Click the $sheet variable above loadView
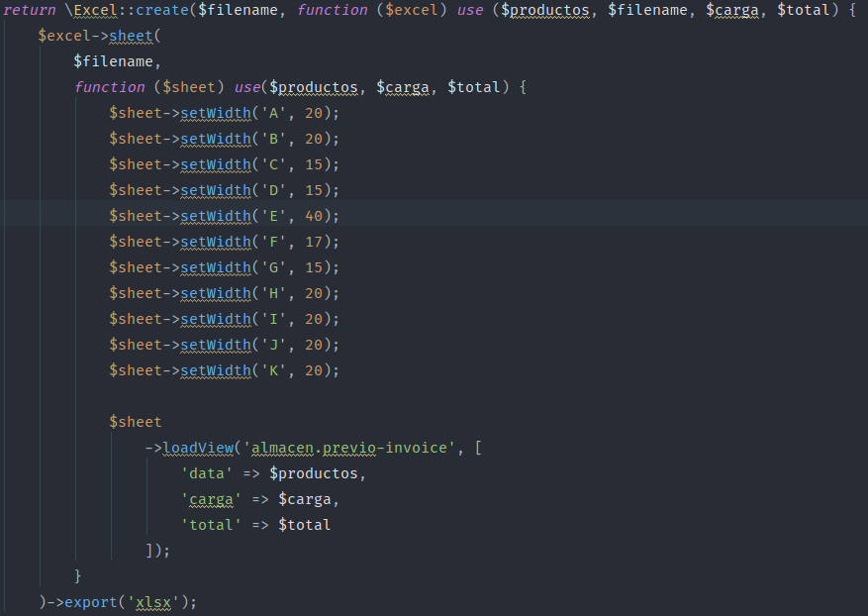This screenshot has height=616, width=868. click(x=135, y=421)
